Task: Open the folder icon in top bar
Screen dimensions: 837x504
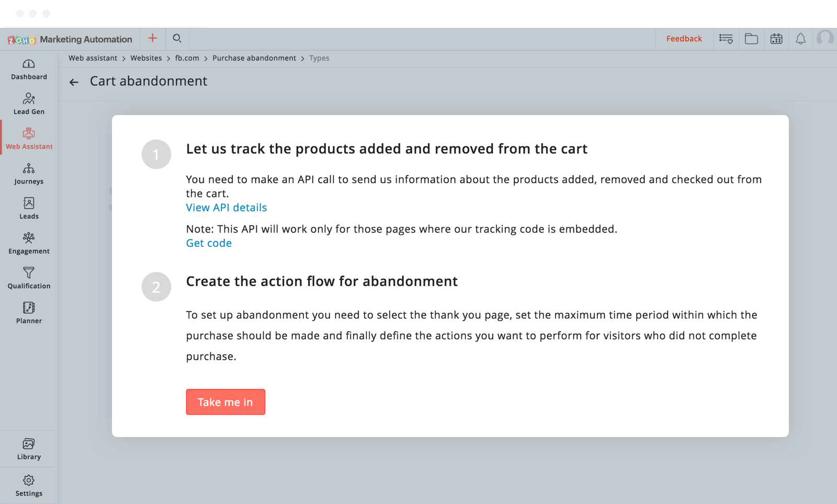Action: 751,39
